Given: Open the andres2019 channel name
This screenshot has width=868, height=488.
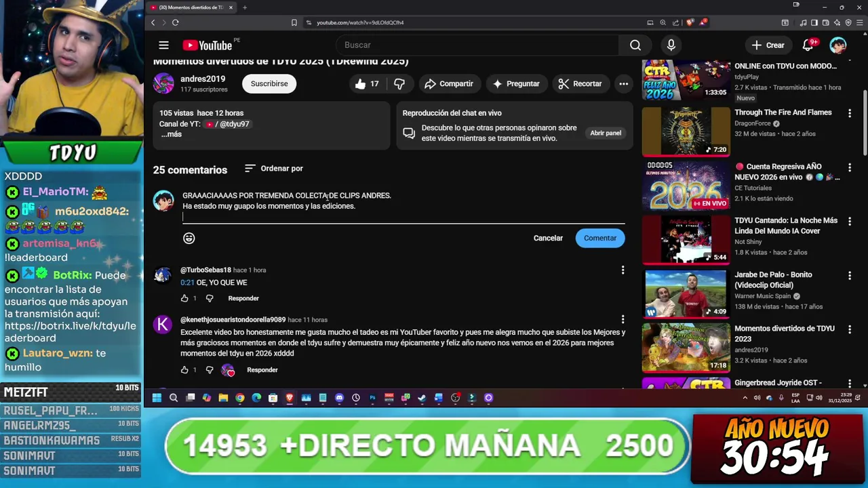Looking at the screenshot, I should coord(203,79).
